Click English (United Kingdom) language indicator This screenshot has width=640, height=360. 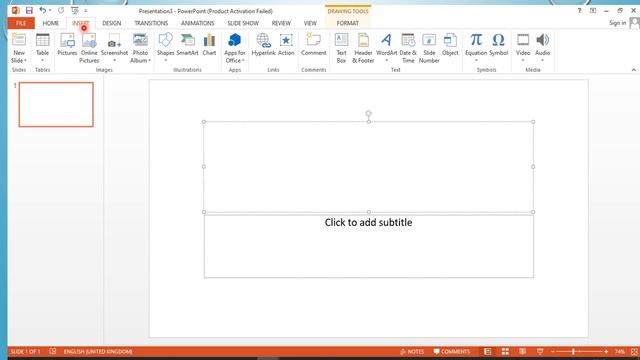click(x=98, y=351)
